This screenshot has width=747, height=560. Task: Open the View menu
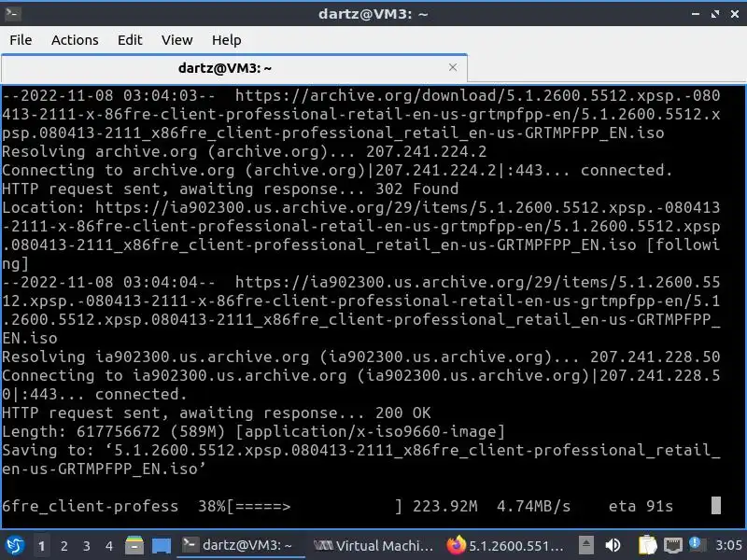(x=176, y=40)
